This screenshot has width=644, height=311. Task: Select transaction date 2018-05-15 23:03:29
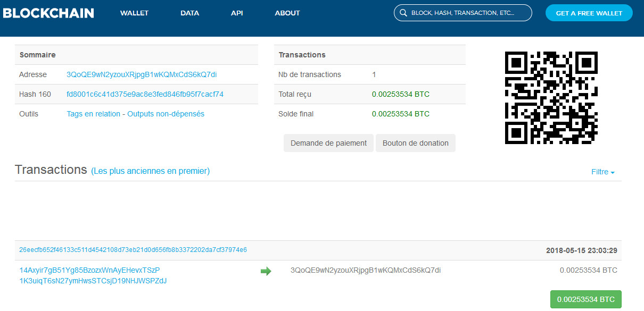(582, 250)
